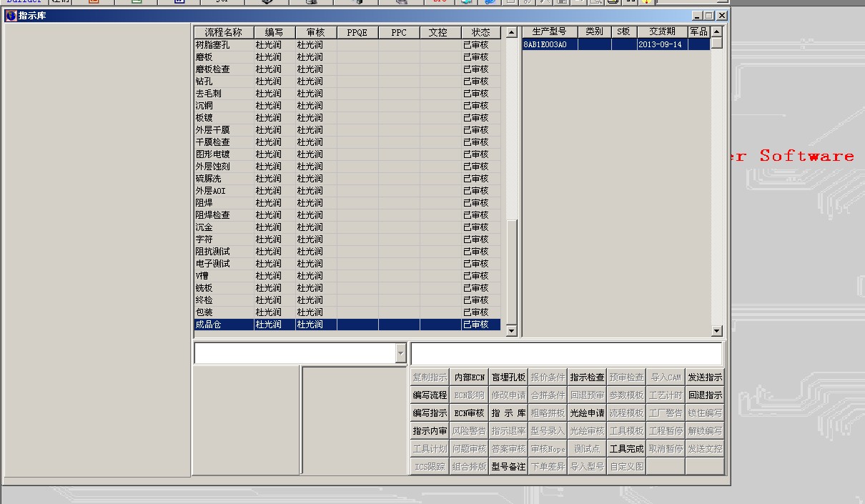Select the 硫脲洗 process row
865x504 pixels.
tap(347, 179)
